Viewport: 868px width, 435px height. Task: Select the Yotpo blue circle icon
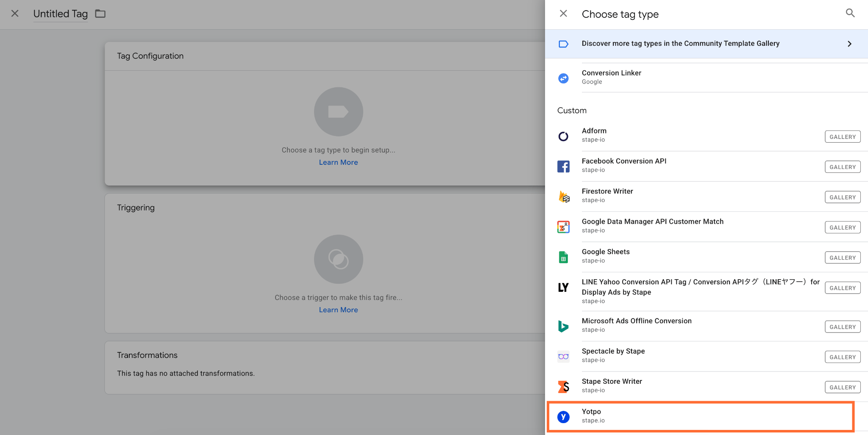563,417
